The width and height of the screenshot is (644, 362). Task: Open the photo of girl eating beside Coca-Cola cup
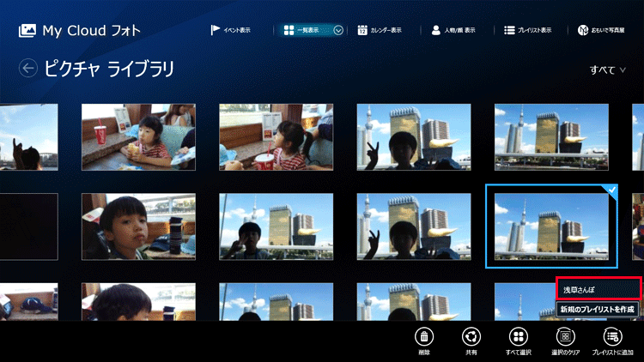(x=138, y=137)
